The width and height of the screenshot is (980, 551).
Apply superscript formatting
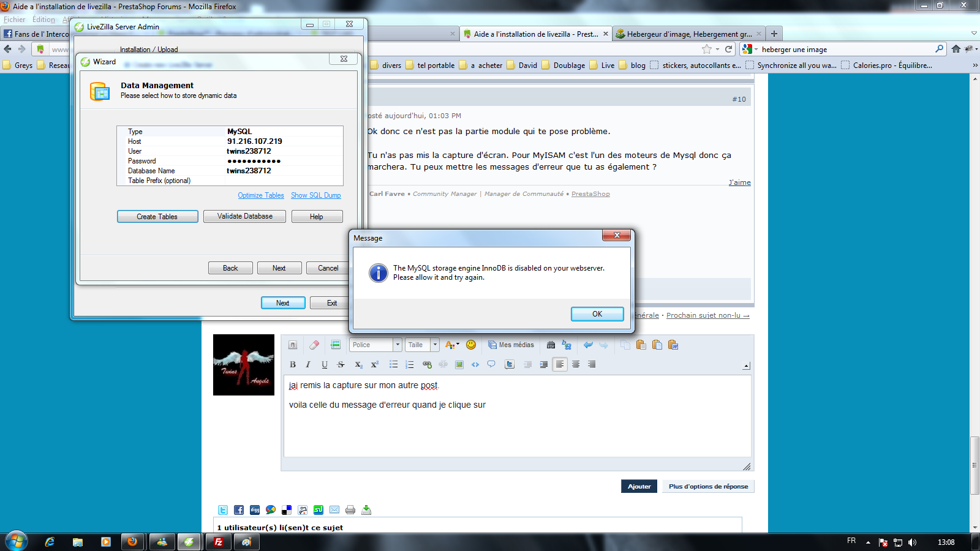(x=375, y=364)
